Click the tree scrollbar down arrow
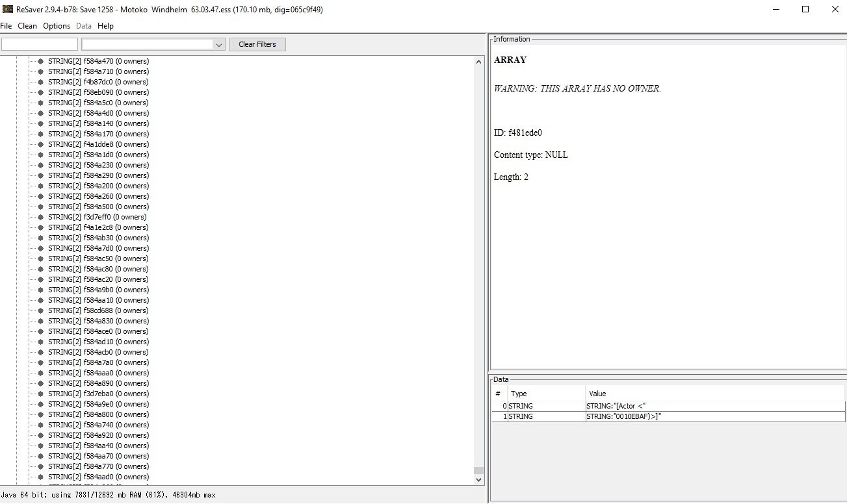This screenshot has height=504, width=847. tap(479, 479)
